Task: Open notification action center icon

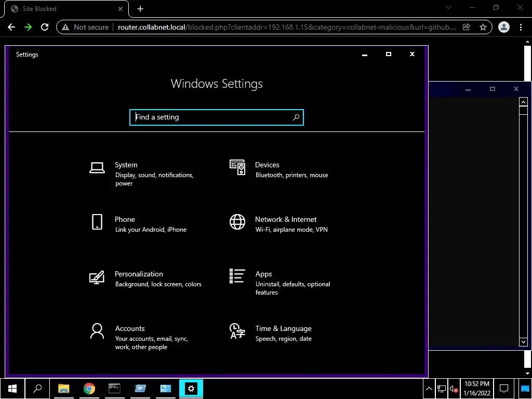Action: [504, 389]
